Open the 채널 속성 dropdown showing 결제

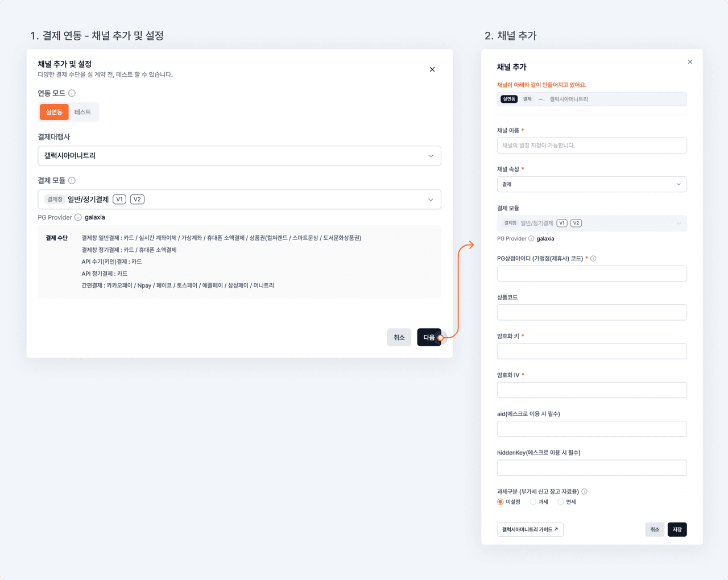point(591,184)
